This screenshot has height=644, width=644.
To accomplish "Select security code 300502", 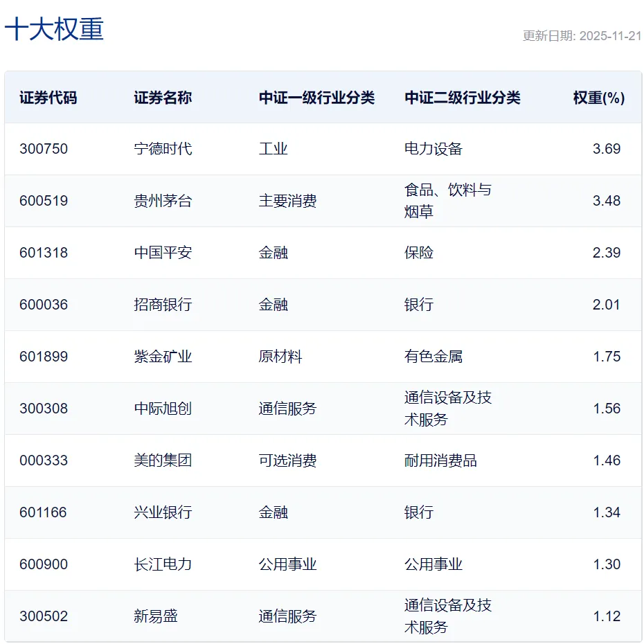I will [44, 616].
